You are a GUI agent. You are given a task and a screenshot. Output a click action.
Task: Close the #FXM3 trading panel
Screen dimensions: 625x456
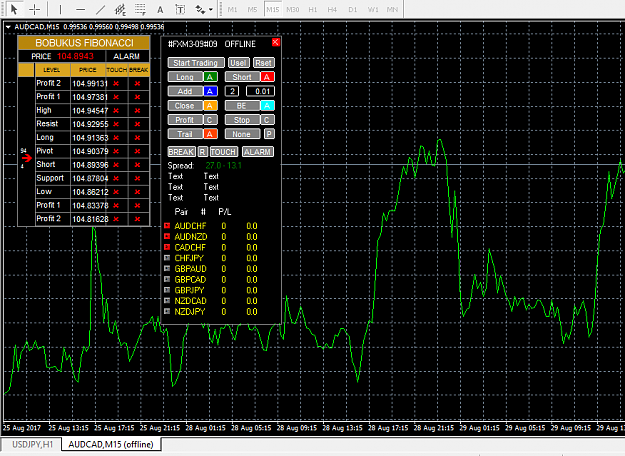coord(275,42)
